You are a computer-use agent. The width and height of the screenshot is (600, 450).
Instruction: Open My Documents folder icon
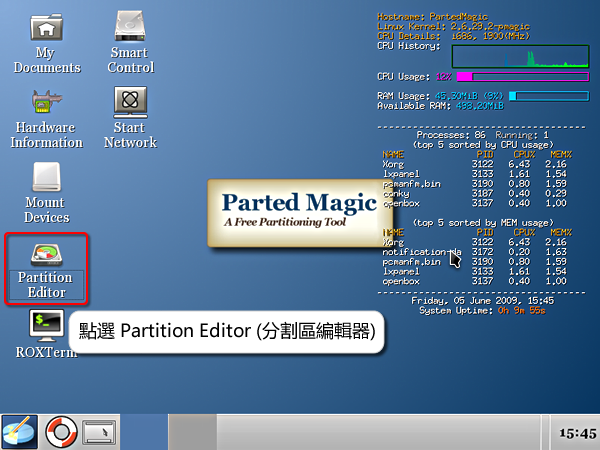[x=46, y=29]
